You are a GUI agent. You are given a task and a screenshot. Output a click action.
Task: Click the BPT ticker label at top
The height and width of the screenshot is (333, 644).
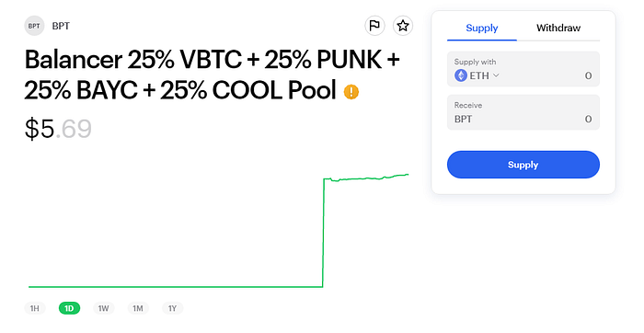[x=61, y=26]
